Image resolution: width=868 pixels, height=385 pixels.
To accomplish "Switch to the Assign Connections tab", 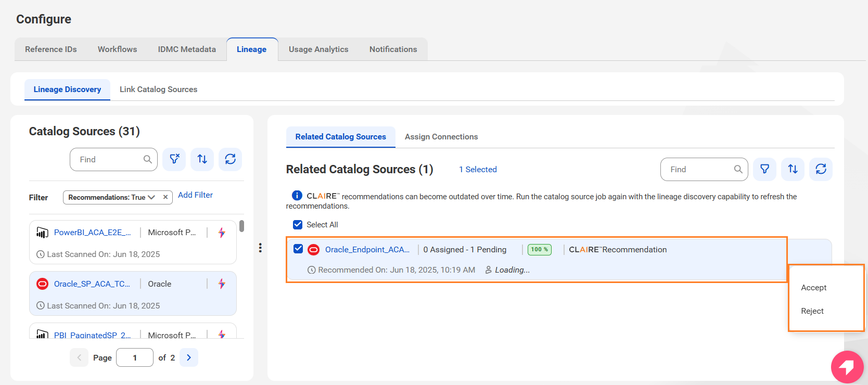I will (x=441, y=137).
